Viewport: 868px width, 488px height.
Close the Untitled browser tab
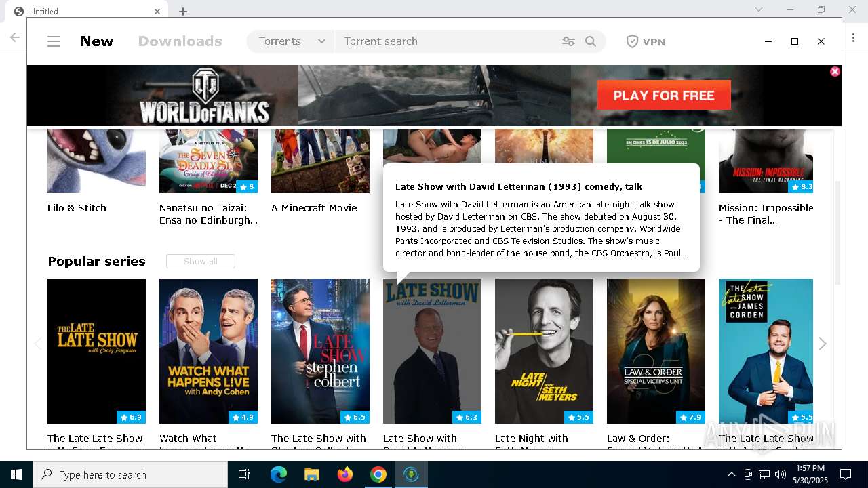click(157, 11)
